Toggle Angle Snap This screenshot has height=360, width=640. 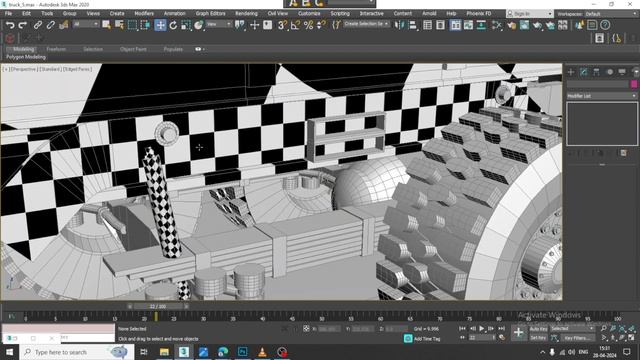click(x=296, y=25)
